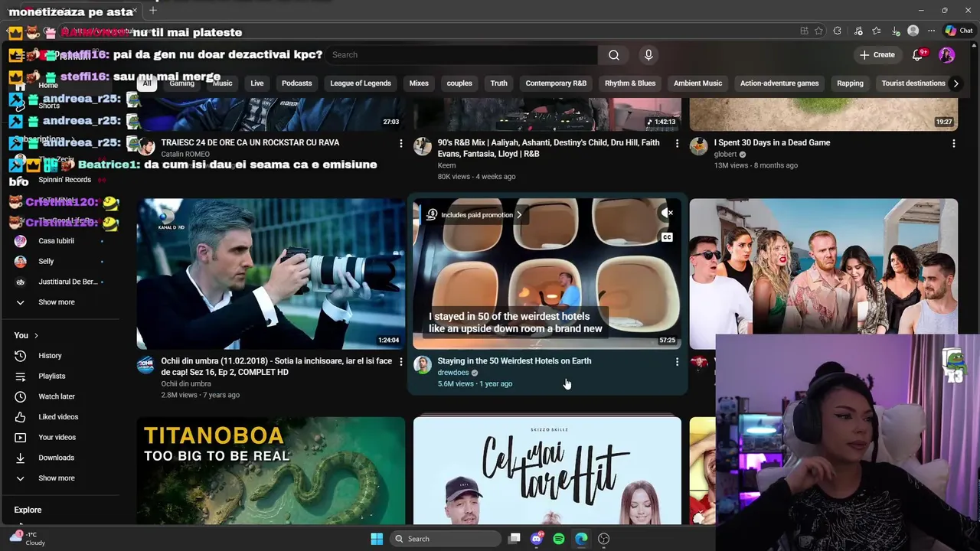Open YouTube notifications bell
Viewport: 980px width, 551px height.
tap(918, 54)
